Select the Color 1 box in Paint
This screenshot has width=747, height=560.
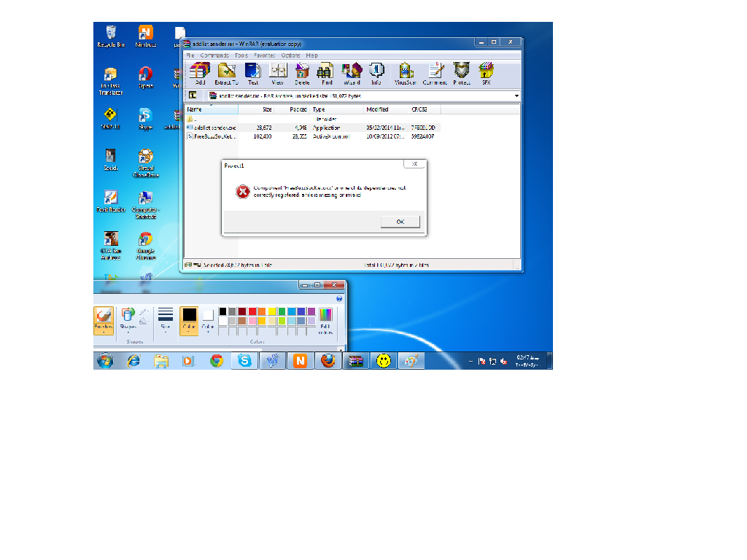(x=189, y=321)
